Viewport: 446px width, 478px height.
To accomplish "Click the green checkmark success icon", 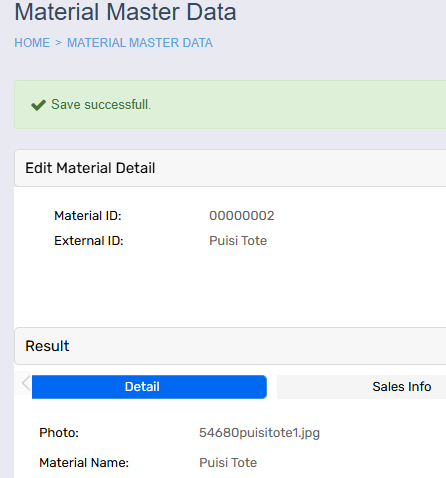I will point(38,105).
